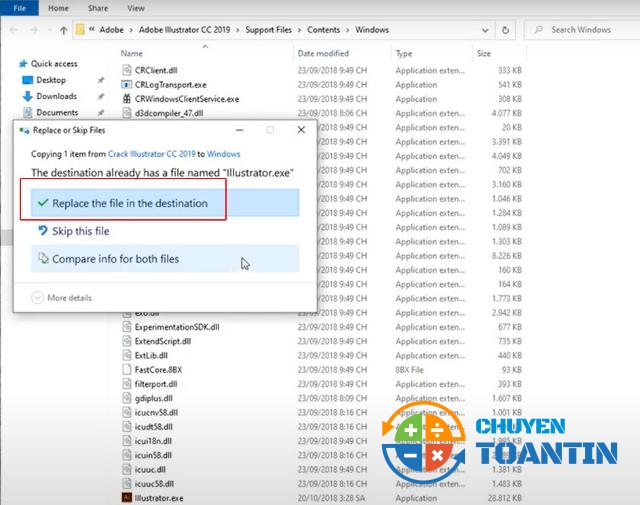640x505 pixels.
Task: Focus the Search Windows field
Action: coord(582,30)
